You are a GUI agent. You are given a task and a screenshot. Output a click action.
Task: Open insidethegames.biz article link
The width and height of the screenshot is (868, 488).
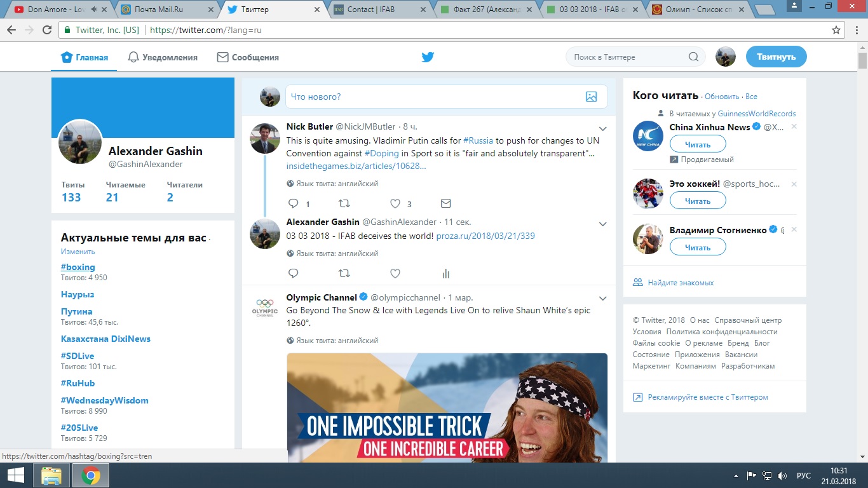point(356,166)
